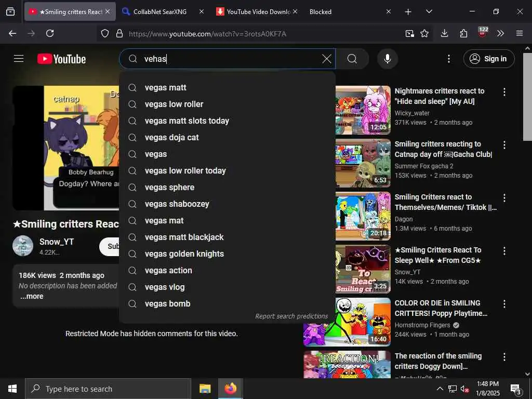
Task: Open options for Catnap day off video
Action: point(504,145)
